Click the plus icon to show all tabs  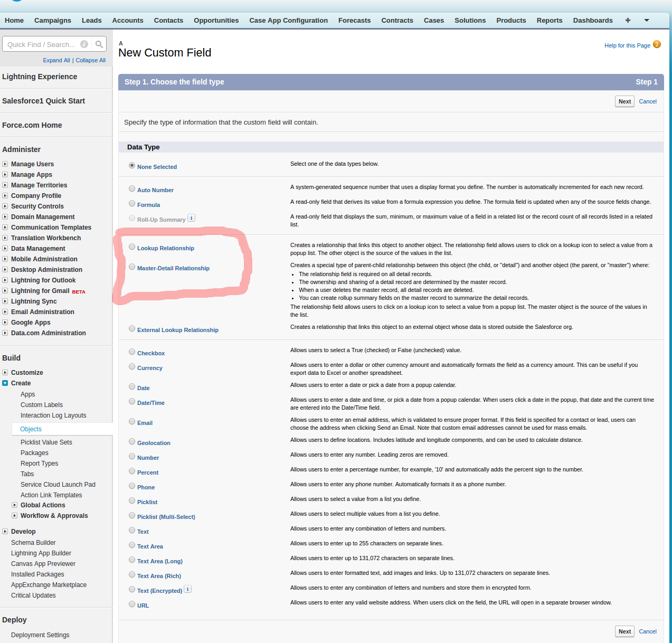[628, 21]
